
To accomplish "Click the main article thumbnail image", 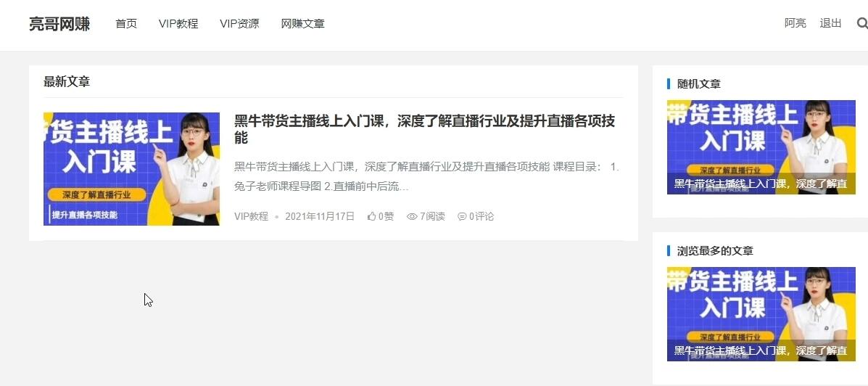I will (131, 169).
